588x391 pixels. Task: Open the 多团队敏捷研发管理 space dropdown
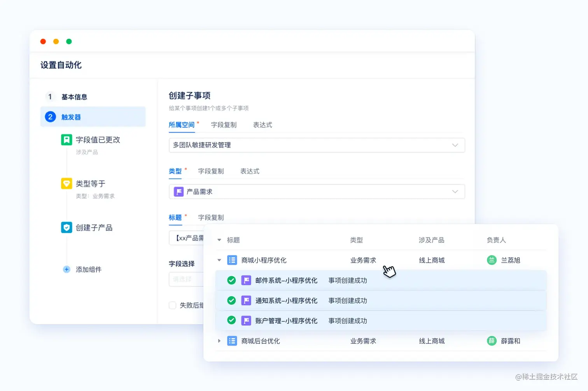pos(317,145)
